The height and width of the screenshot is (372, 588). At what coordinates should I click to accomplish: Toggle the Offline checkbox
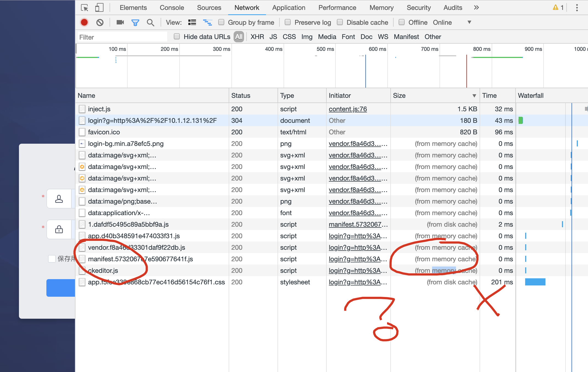pos(402,22)
